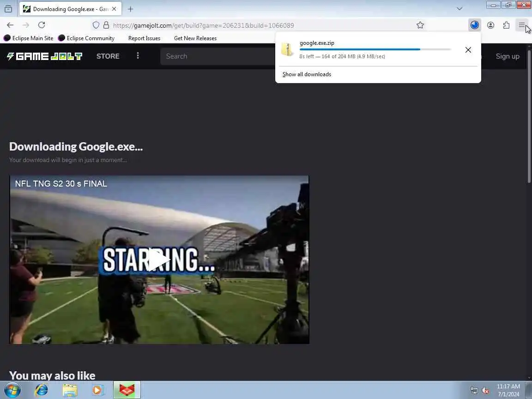Click the NFL TNG S2 30 s FINAL title

pos(61,184)
